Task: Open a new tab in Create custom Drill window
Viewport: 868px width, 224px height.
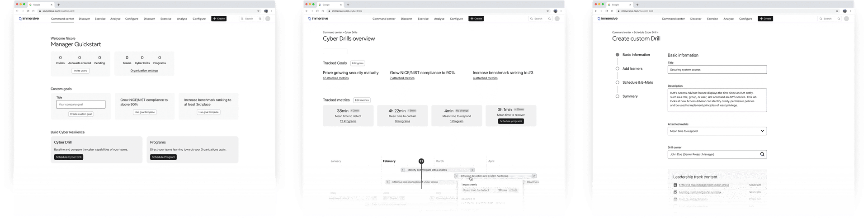Action: click(637, 5)
